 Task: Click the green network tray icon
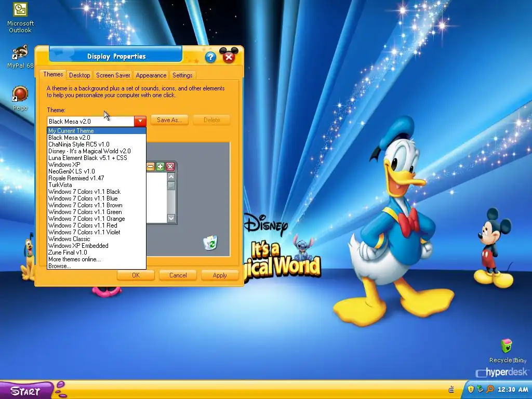tap(480, 389)
